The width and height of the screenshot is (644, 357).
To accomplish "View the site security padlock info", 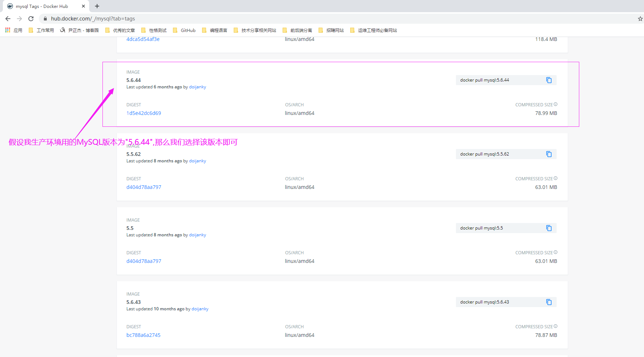I will tap(45, 18).
